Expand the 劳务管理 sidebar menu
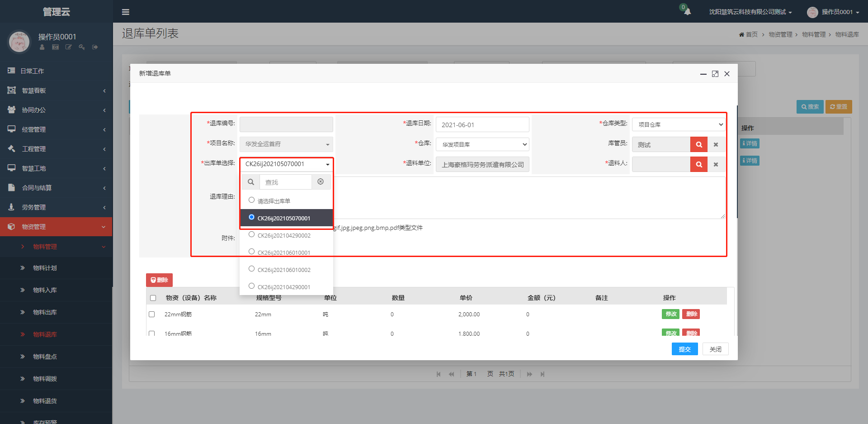The image size is (868, 424). click(56, 207)
